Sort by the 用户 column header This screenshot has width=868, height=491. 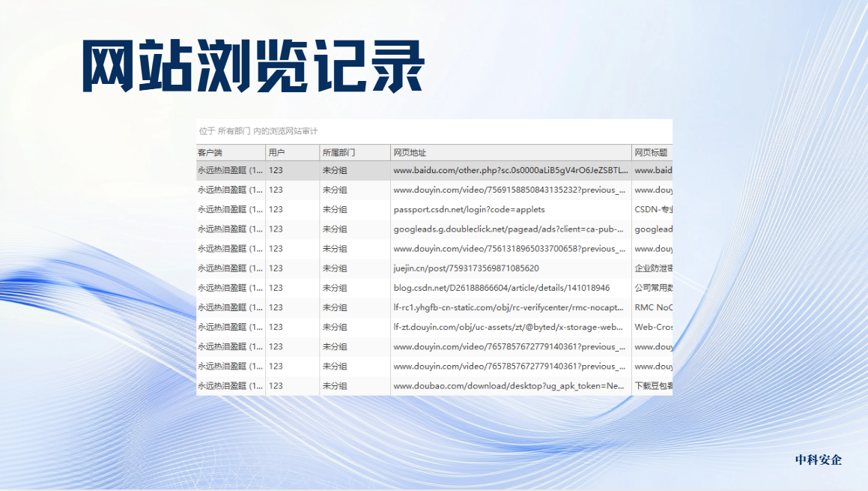[292, 152]
